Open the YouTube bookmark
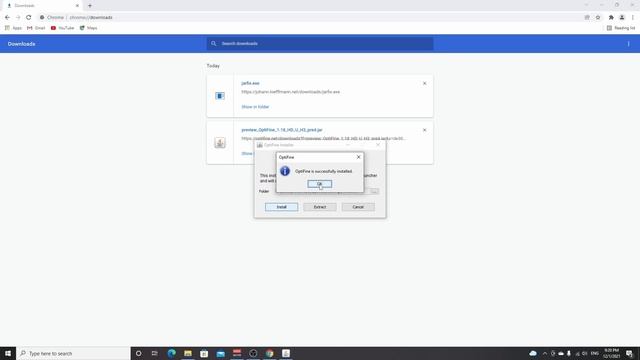The width and height of the screenshot is (640, 360). (62, 28)
